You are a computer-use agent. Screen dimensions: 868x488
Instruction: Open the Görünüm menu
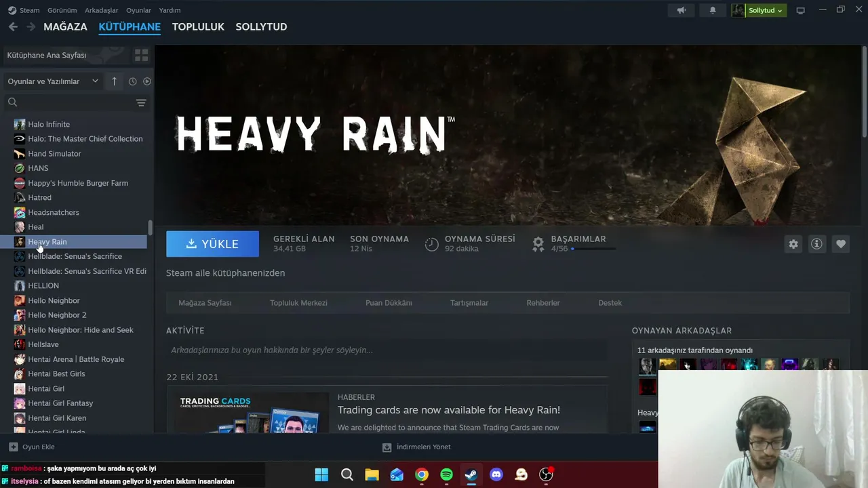(62, 10)
